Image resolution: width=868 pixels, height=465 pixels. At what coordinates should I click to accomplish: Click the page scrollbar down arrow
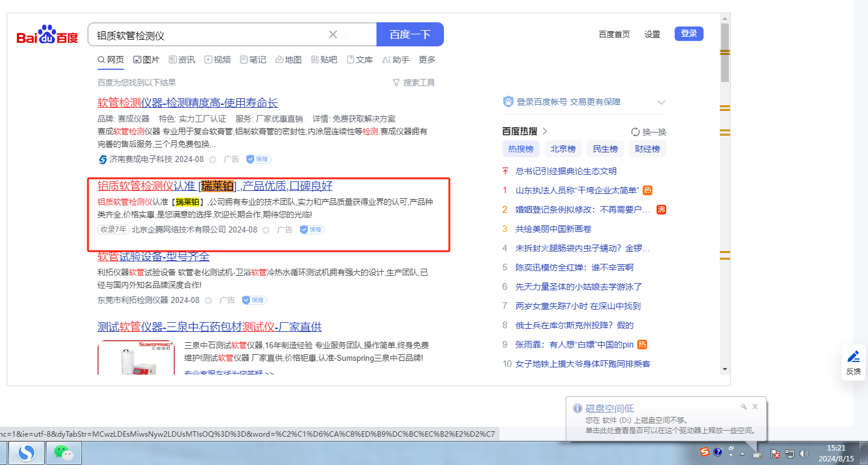point(725,369)
